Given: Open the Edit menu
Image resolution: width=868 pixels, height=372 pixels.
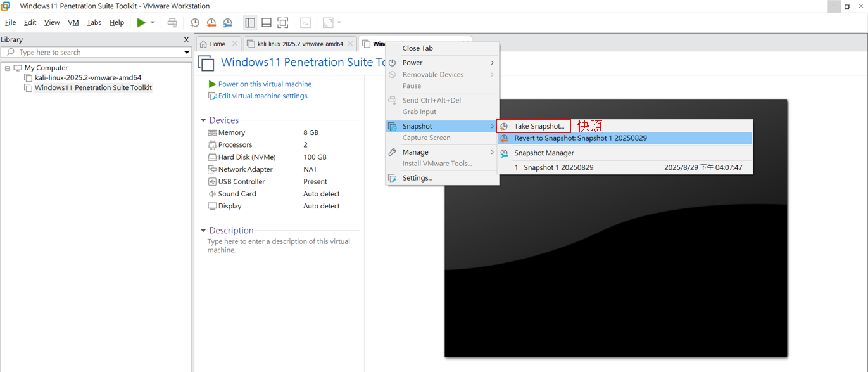Looking at the screenshot, I should click(x=30, y=22).
